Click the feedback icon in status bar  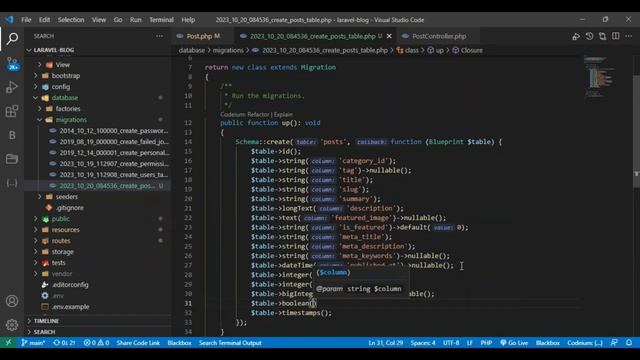coord(614,343)
